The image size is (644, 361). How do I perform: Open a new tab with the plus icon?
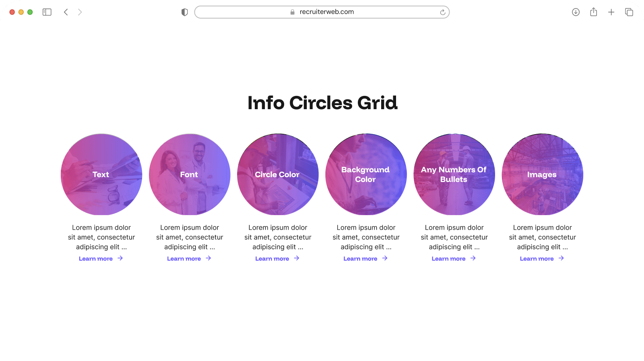point(611,12)
